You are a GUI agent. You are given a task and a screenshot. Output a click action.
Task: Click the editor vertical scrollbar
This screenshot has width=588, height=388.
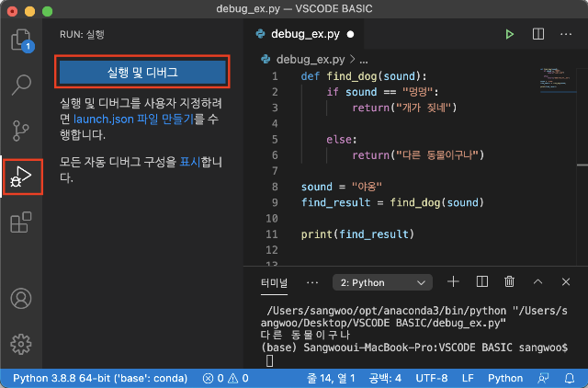pyautogui.click(x=582, y=165)
